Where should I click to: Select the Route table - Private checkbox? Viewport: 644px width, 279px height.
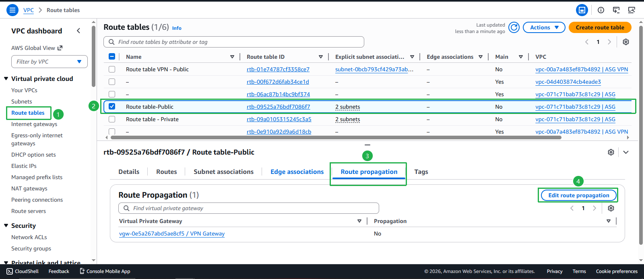tap(112, 119)
